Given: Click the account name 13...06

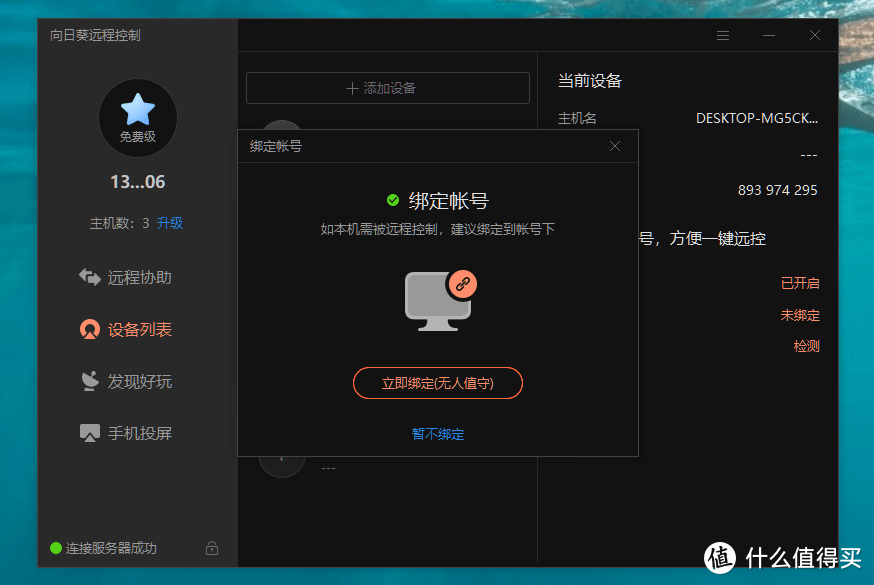Looking at the screenshot, I should [138, 182].
